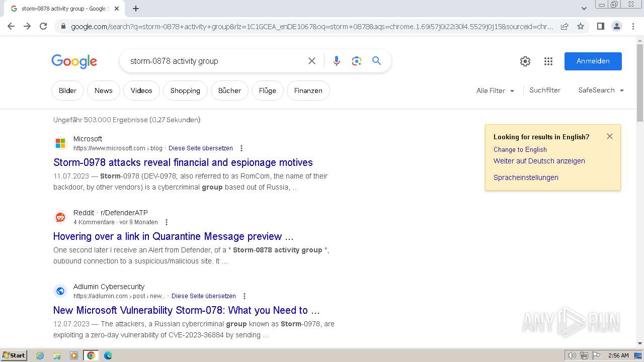Open media player from taskbar
Viewport: 644px width, 362px height.
tap(74, 355)
